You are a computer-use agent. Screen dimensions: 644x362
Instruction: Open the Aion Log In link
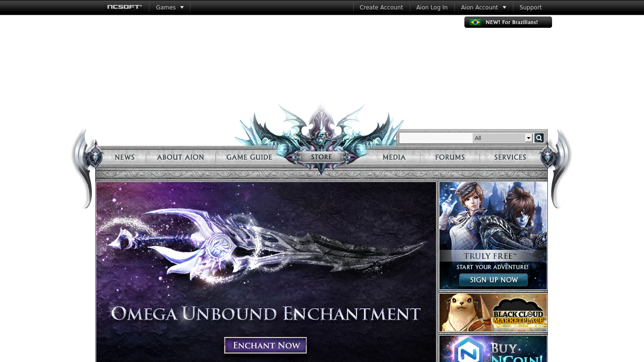pyautogui.click(x=432, y=8)
